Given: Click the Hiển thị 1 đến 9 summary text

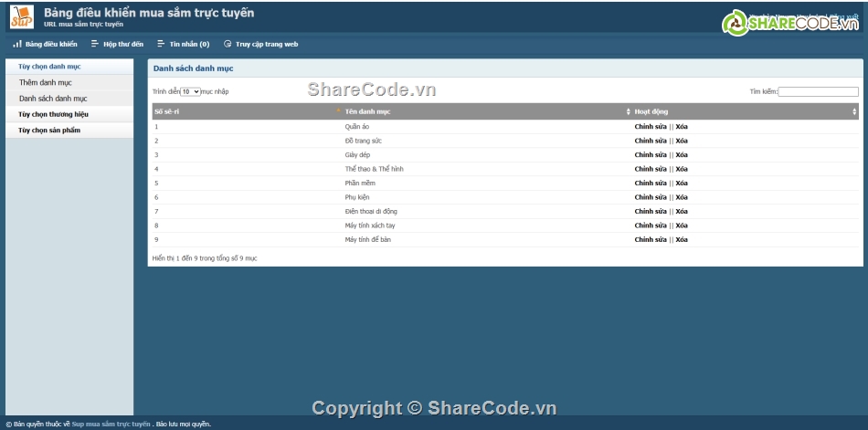Looking at the screenshot, I should 205,258.
